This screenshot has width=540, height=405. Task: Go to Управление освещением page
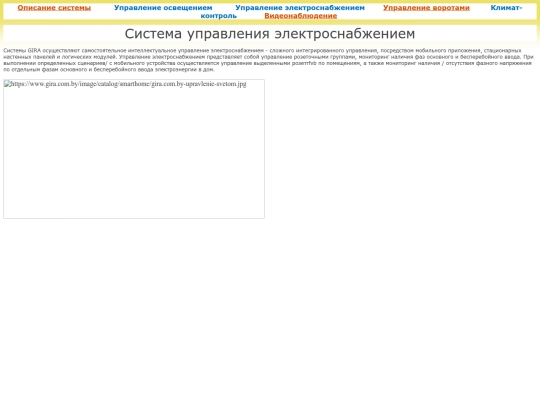(163, 8)
